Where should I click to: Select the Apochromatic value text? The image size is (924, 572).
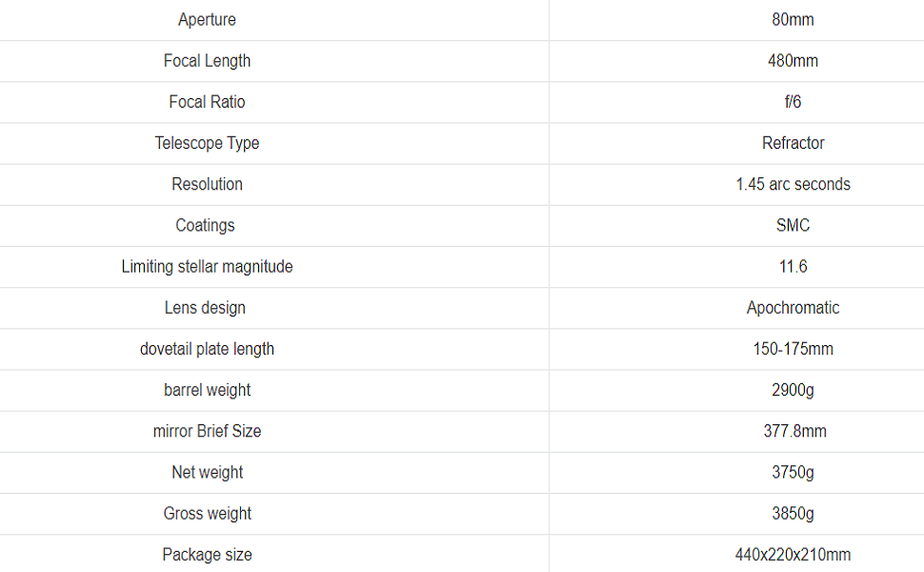(793, 307)
